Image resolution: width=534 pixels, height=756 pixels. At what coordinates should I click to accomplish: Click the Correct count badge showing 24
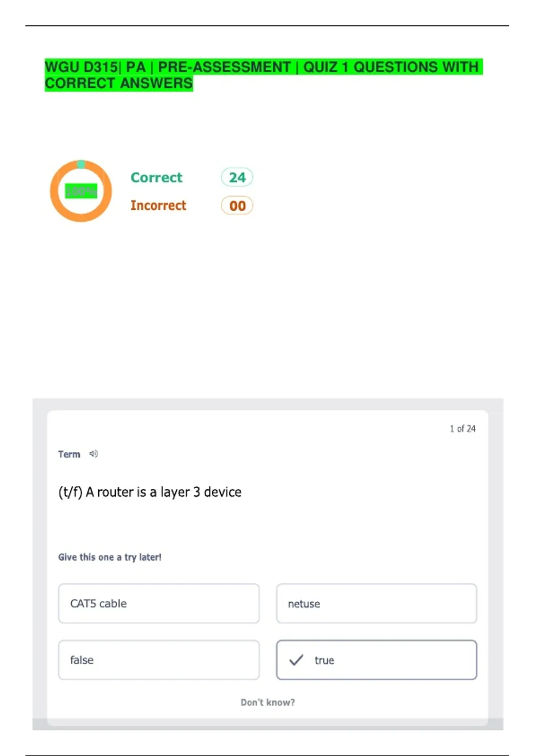237,177
